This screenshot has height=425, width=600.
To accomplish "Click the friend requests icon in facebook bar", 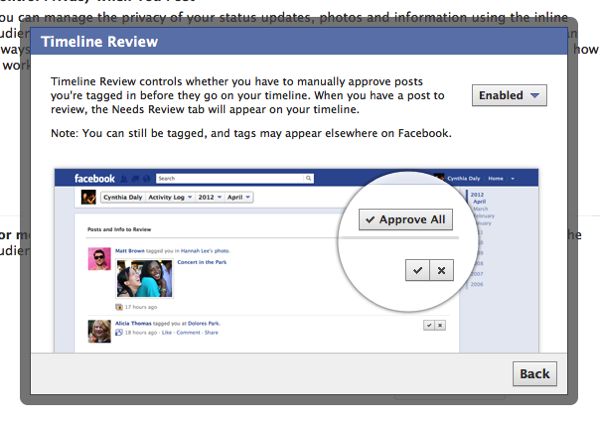I will [124, 179].
